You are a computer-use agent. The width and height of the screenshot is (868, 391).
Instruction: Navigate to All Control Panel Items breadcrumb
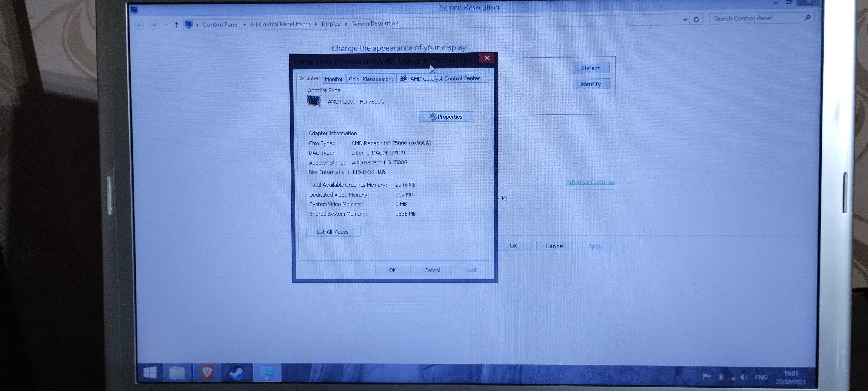tap(280, 24)
